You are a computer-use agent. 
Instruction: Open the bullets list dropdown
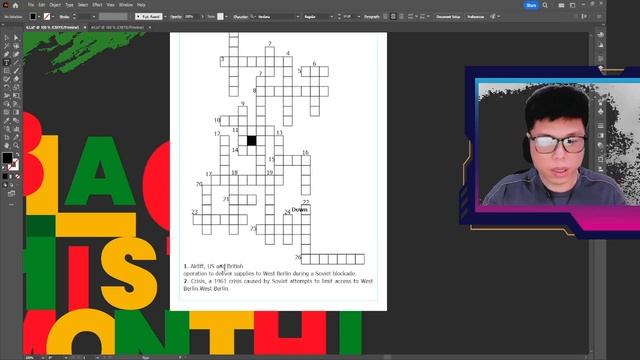pos(416,17)
